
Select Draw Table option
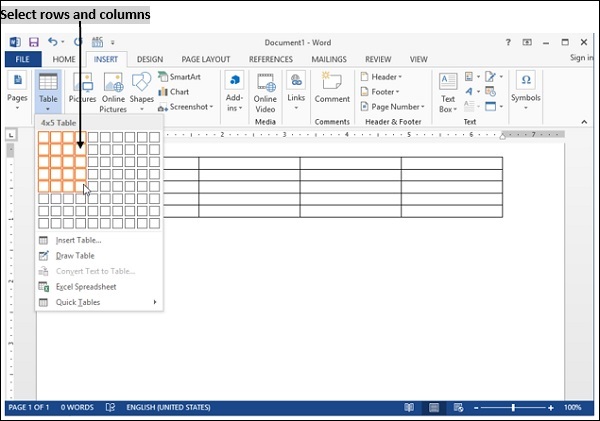tap(75, 256)
